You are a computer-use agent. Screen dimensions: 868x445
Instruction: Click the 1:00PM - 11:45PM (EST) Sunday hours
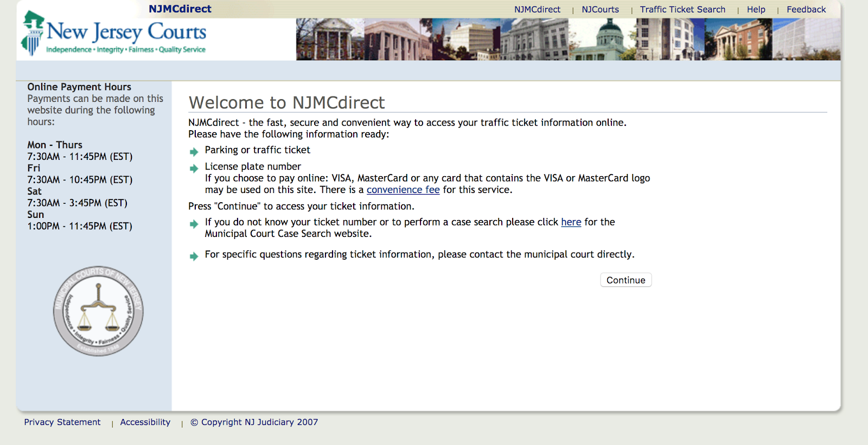(80, 227)
